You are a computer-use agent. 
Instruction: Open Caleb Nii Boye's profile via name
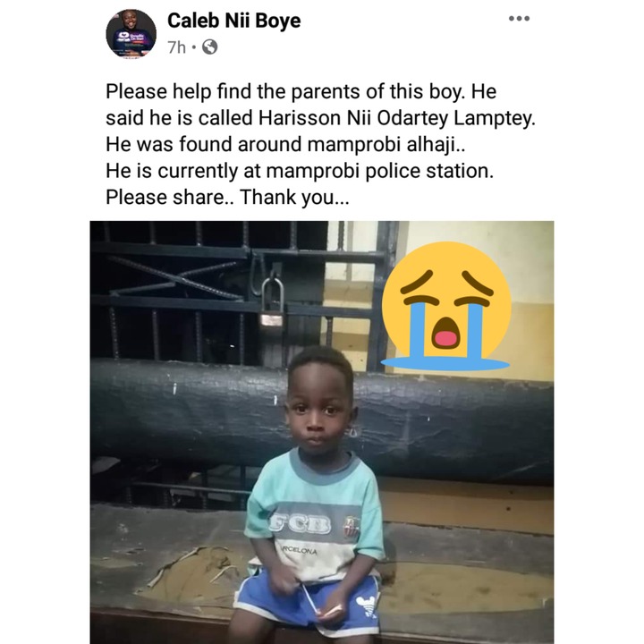pos(234,21)
